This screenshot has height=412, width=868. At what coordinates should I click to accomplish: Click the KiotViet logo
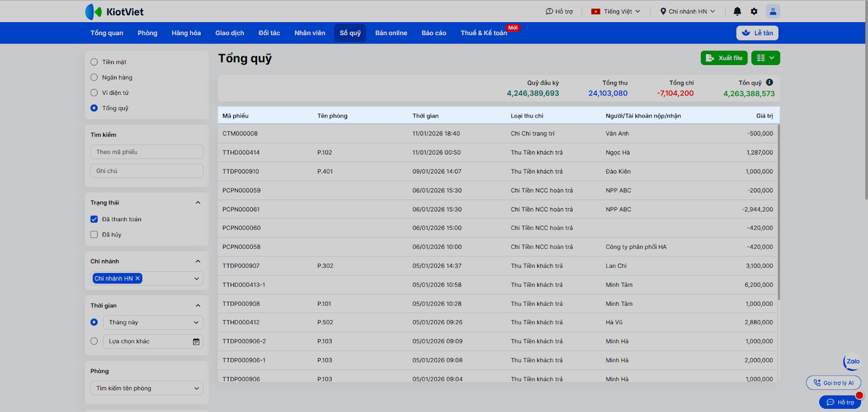click(x=114, y=11)
